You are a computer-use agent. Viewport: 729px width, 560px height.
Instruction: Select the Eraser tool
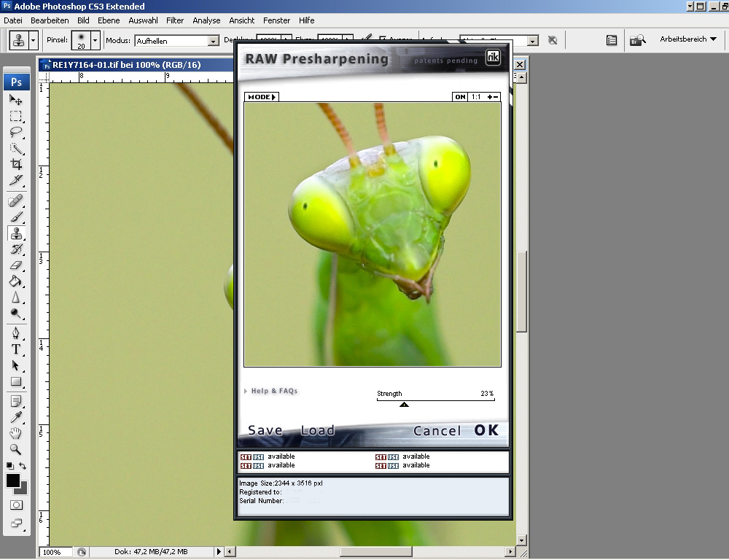click(16, 265)
